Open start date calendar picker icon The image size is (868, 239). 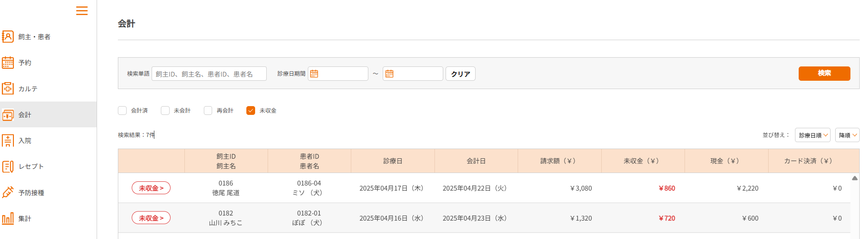pos(314,74)
